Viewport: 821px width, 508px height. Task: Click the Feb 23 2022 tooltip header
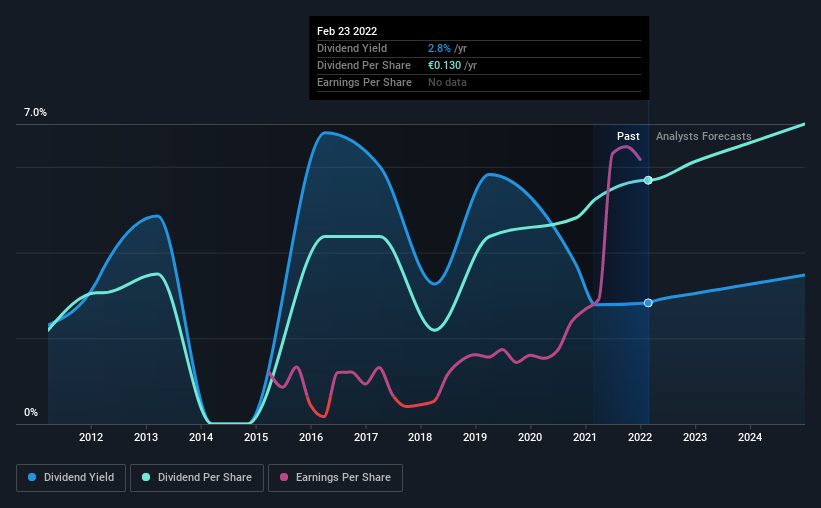pyautogui.click(x=347, y=31)
